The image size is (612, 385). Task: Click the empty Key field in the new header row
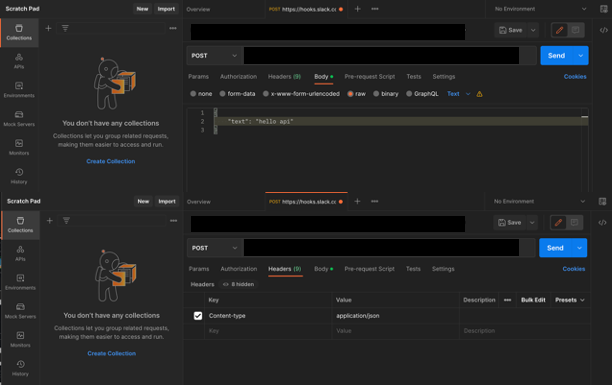pos(268,331)
